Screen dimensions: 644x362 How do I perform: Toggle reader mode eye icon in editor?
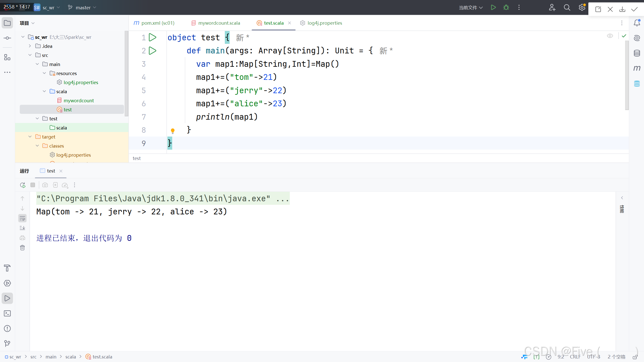click(x=610, y=36)
